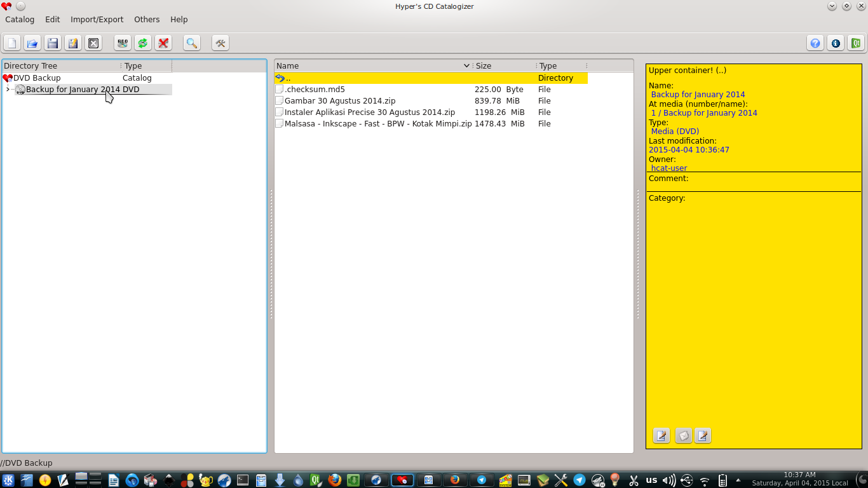Expand the Backup for January 2014 node
This screenshot has height=488, width=868.
[7, 90]
